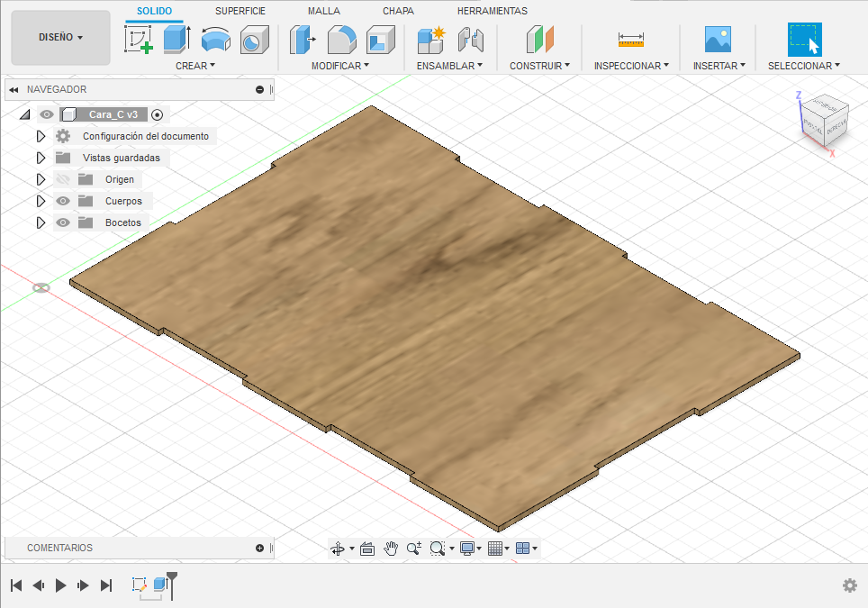Image resolution: width=868 pixels, height=608 pixels.
Task: Click the ViewCube in the corner
Action: 824,119
